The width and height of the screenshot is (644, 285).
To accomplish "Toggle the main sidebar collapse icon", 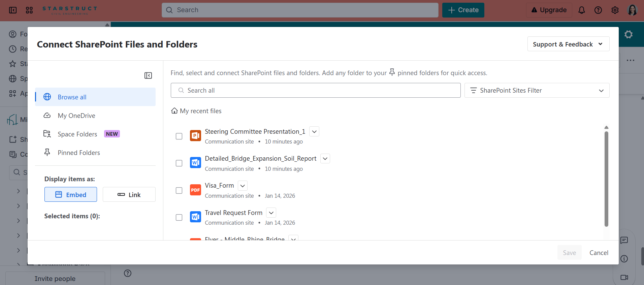I will (13, 10).
